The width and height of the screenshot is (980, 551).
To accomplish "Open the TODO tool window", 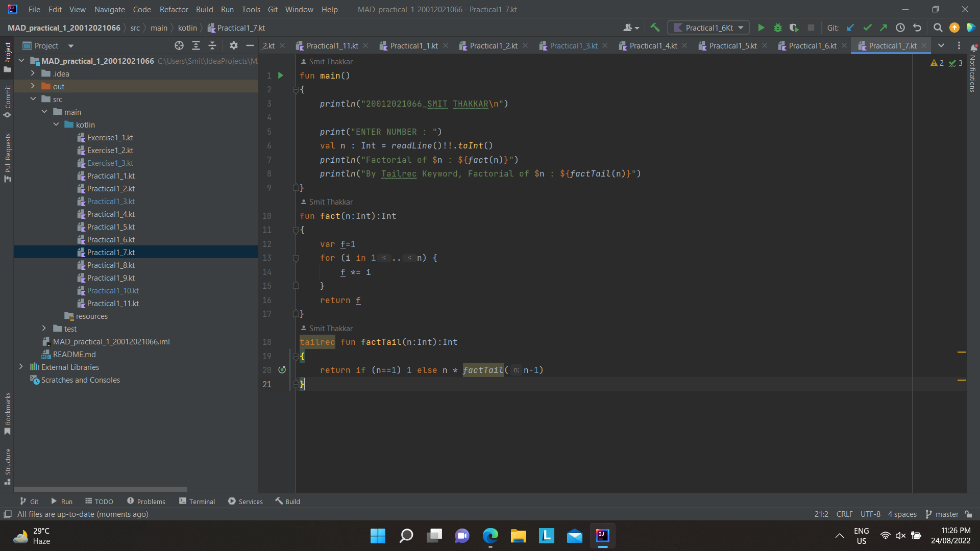I will (99, 502).
